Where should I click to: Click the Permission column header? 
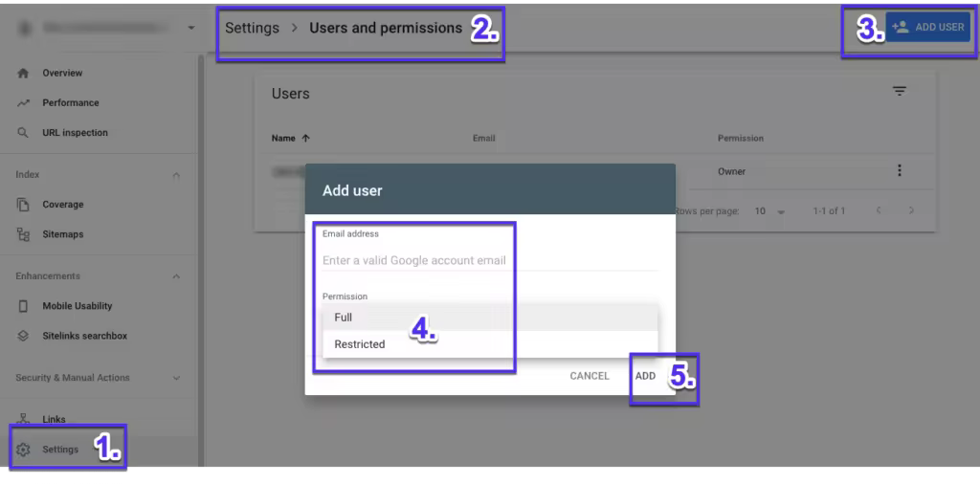click(x=741, y=138)
